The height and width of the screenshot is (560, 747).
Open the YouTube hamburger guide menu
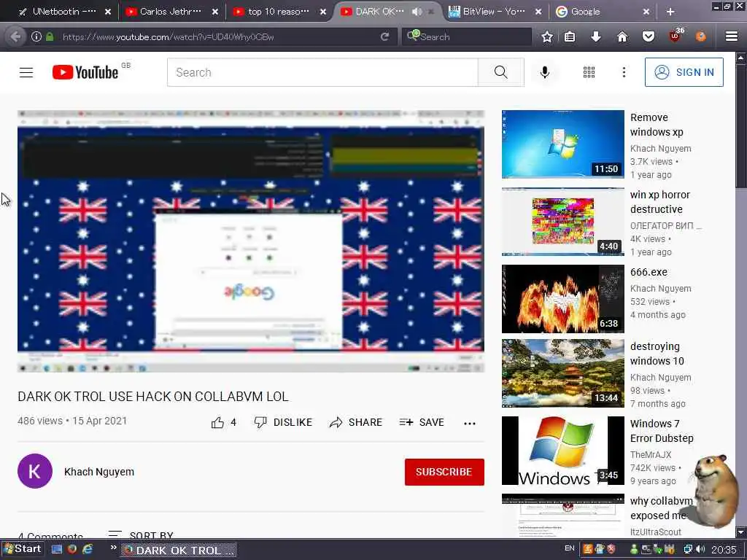26,72
